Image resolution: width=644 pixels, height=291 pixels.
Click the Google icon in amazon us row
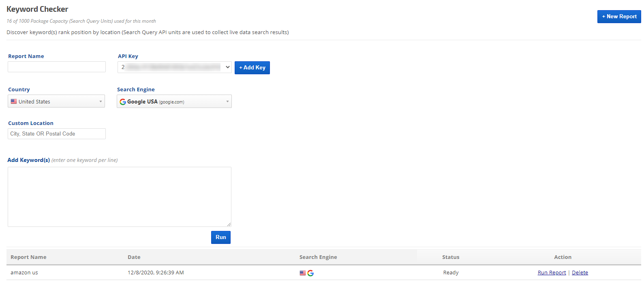[310, 273]
